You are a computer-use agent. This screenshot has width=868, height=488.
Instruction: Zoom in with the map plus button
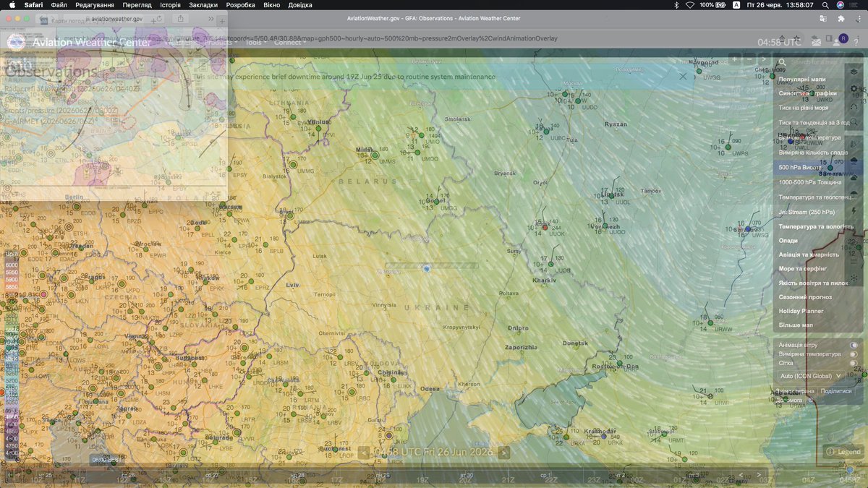pyautogui.click(x=734, y=59)
